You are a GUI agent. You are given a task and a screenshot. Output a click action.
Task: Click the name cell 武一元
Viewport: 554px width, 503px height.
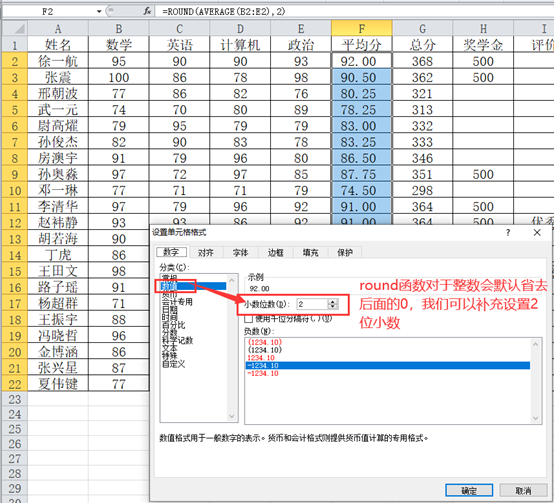point(58,110)
